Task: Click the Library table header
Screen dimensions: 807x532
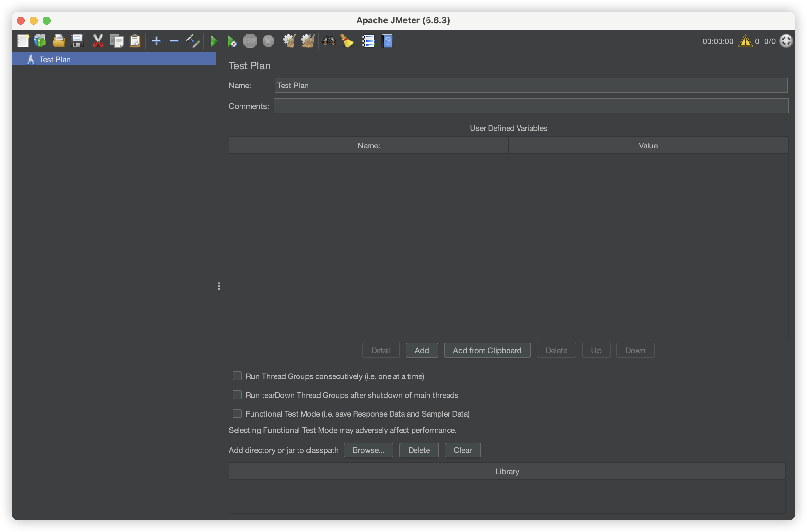Action: 507,471
